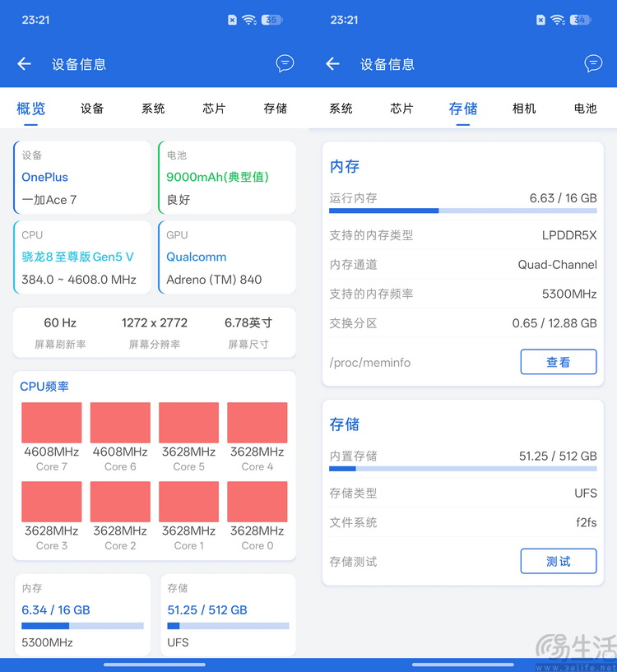The height and width of the screenshot is (672, 617).
Task: Tap the progress bar in the 6.34 / 16 GB memory card
Action: [82, 626]
